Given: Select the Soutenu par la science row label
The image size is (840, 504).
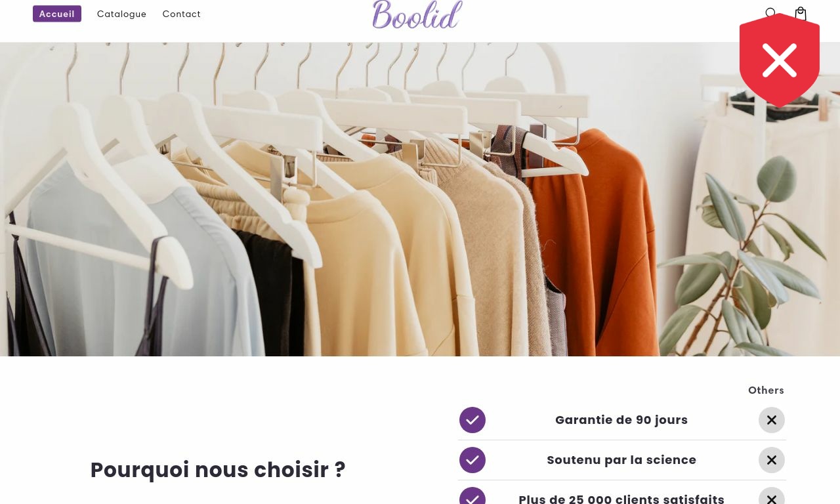Looking at the screenshot, I should click(x=621, y=460).
